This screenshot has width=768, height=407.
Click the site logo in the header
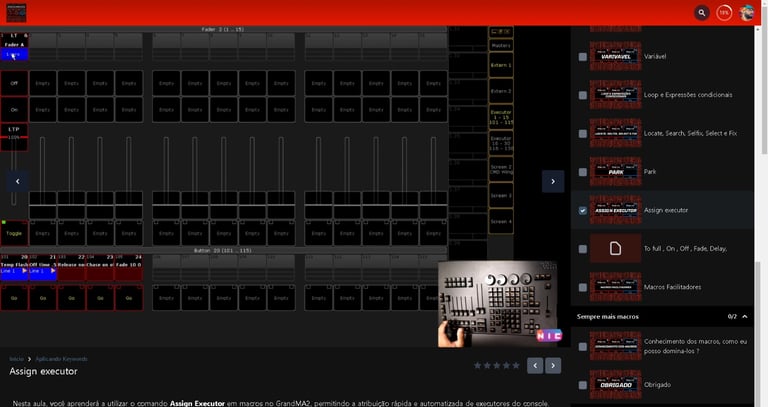coord(16,13)
